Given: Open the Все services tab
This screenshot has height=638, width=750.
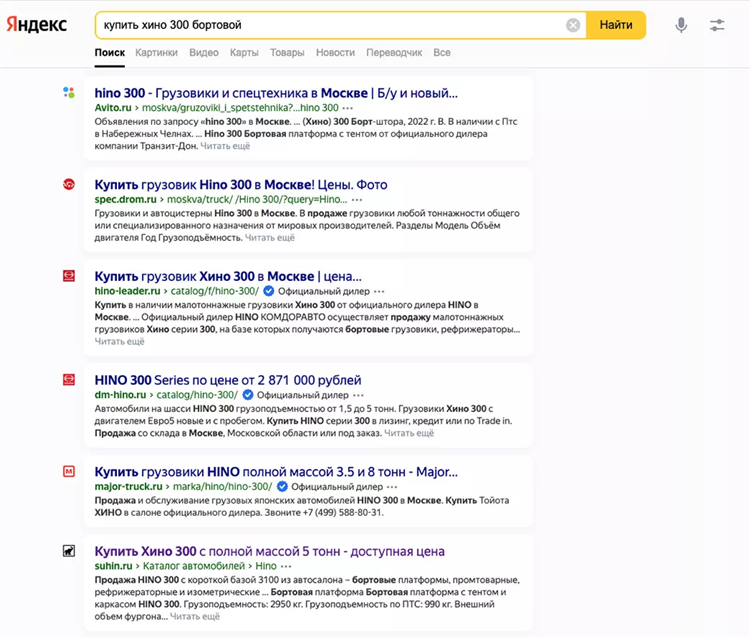Looking at the screenshot, I should pos(442,53).
